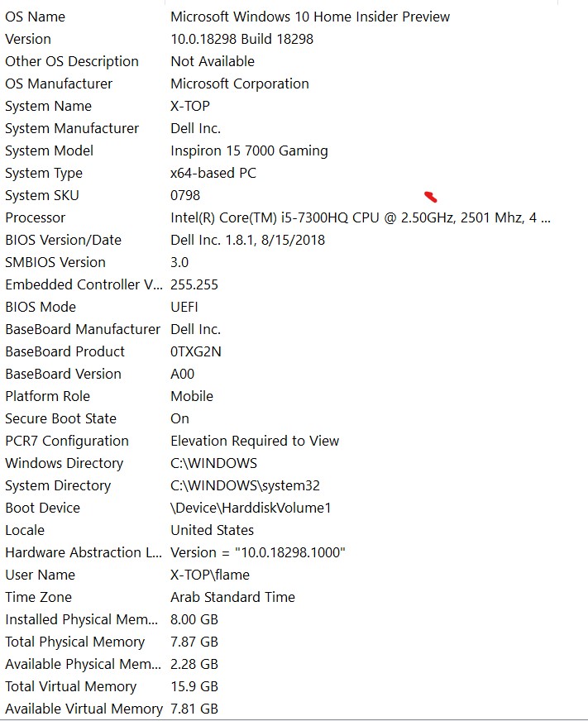
Task: Select the BaseBoard Product label
Action: point(65,351)
